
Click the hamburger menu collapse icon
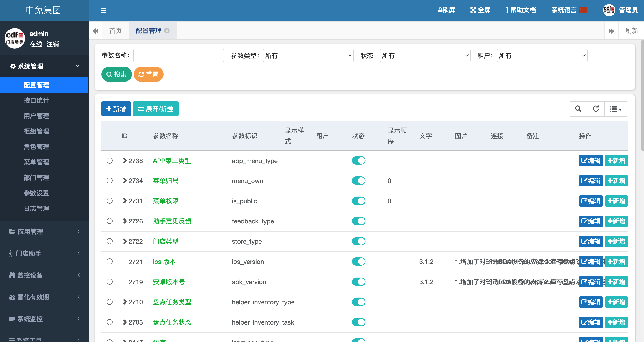(x=103, y=10)
